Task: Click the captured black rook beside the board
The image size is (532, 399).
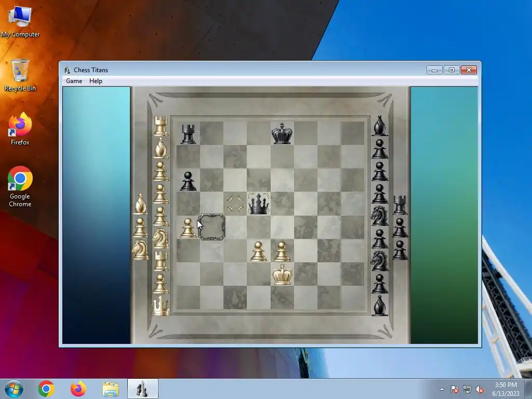Action: pyautogui.click(x=400, y=205)
